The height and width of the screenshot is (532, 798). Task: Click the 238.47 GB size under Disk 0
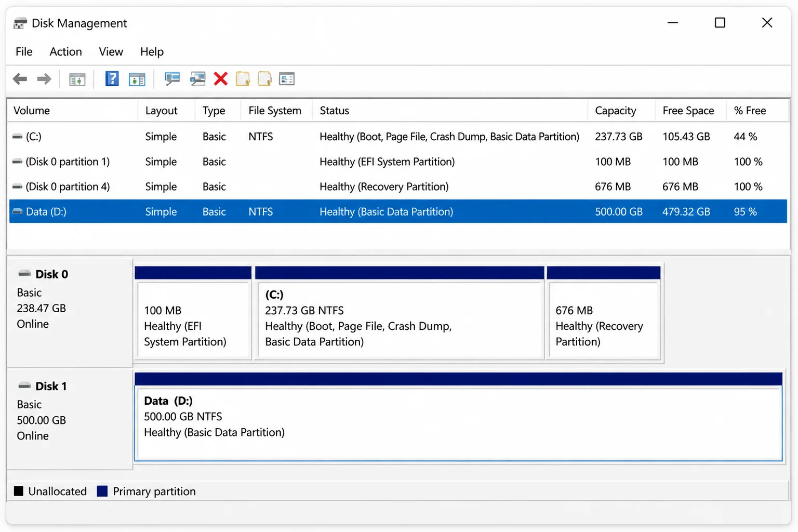tap(42, 308)
